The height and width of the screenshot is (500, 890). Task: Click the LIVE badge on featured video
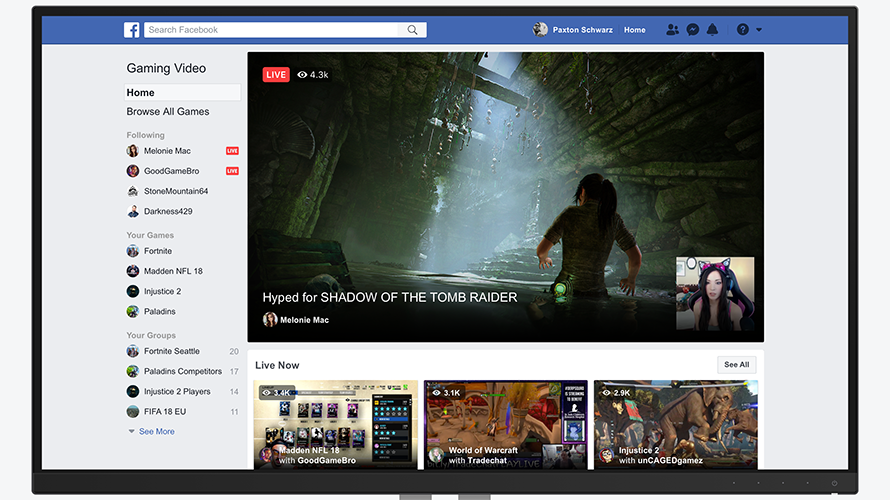tap(276, 75)
